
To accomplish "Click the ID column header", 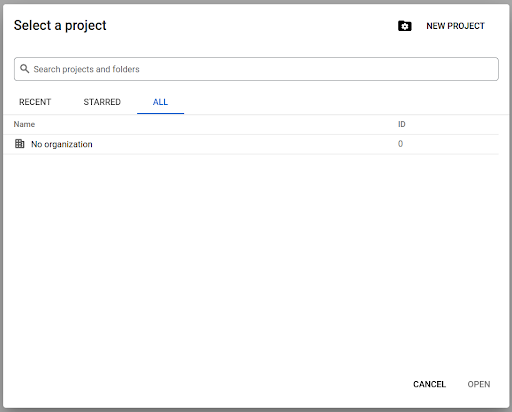I will pyautogui.click(x=402, y=124).
